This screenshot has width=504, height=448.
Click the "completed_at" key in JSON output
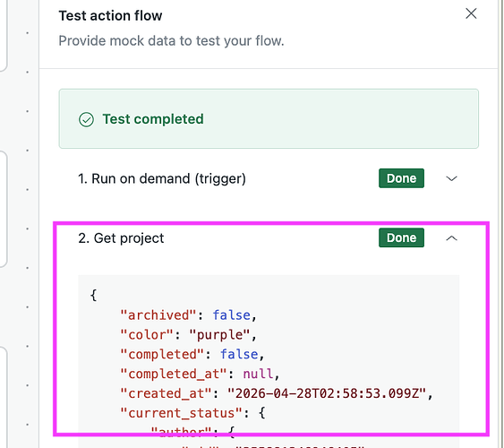174,374
